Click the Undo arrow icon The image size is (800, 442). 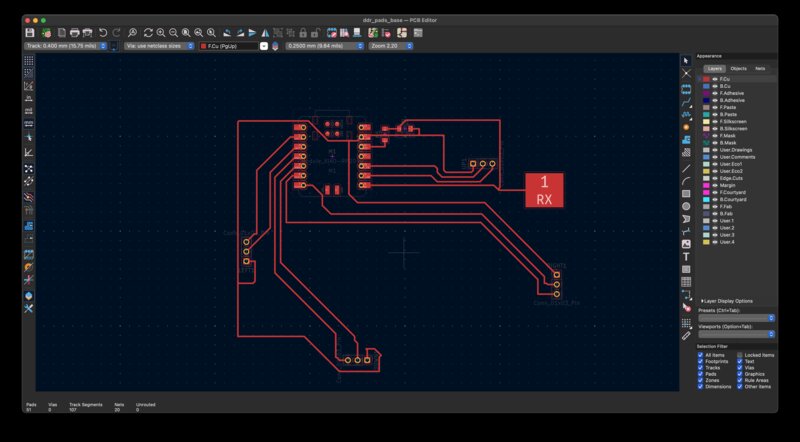click(x=103, y=33)
